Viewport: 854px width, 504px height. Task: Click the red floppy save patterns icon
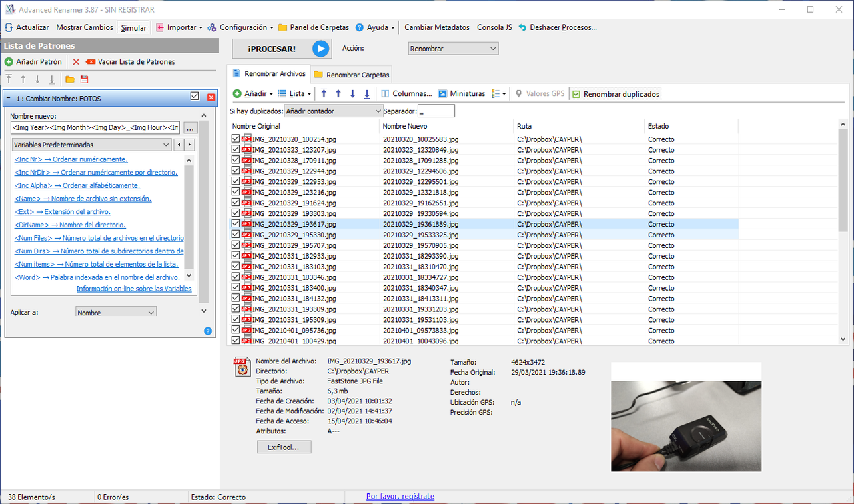click(84, 79)
